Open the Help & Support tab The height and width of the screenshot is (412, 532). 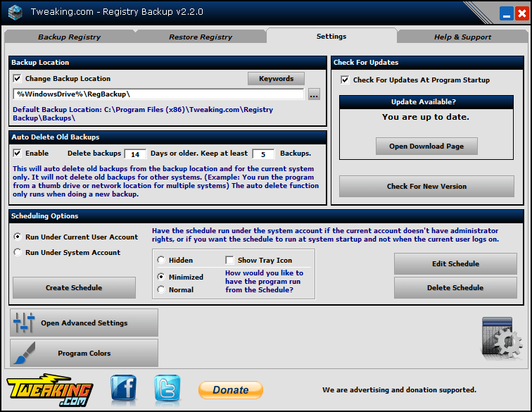[462, 37]
